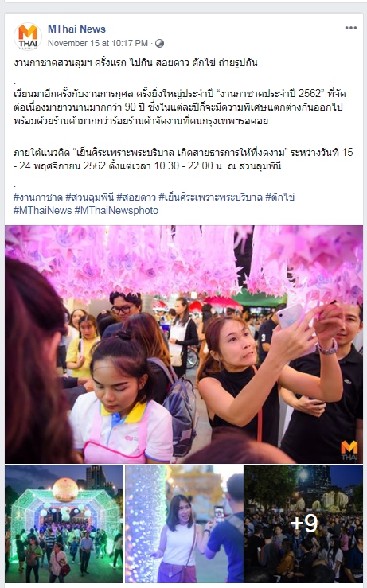Viewport: 367px width, 588px height.
Task: Open the MThai News profile picture
Action: pyautogui.click(x=28, y=36)
